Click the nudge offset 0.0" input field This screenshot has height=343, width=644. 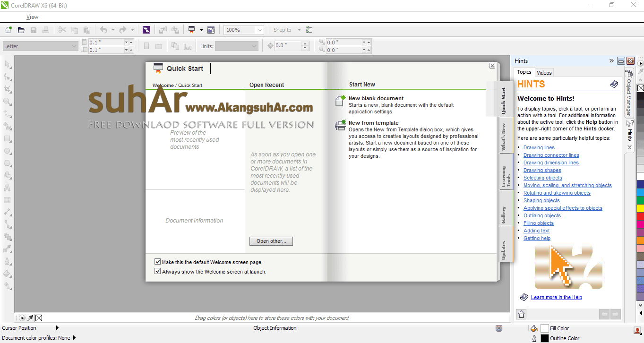(x=288, y=46)
